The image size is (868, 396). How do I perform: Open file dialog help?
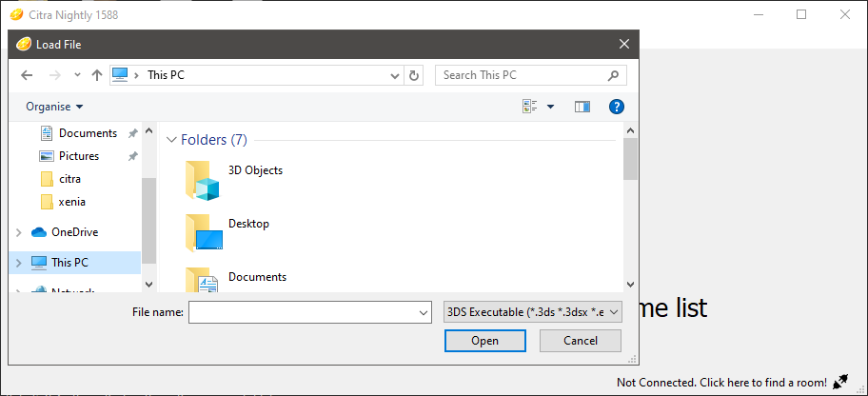(617, 107)
